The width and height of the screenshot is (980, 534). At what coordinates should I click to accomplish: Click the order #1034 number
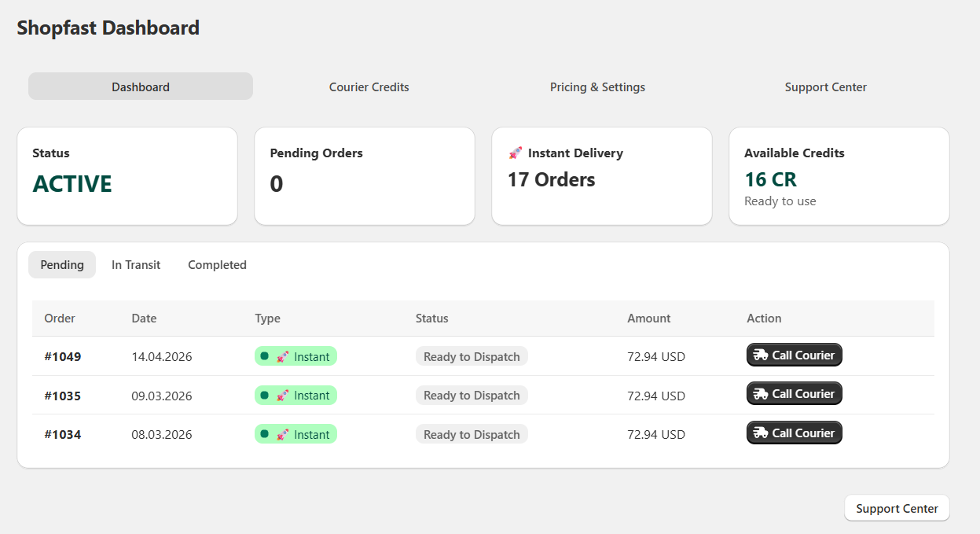[63, 434]
